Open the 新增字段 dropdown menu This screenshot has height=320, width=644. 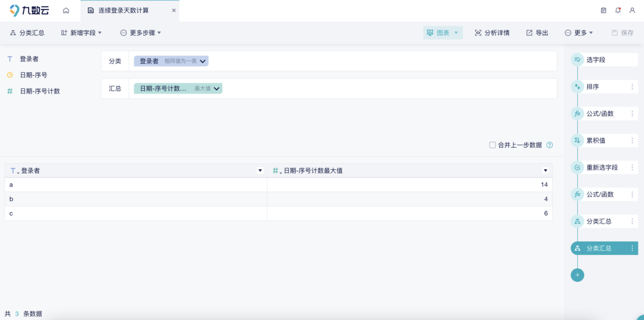click(x=81, y=33)
